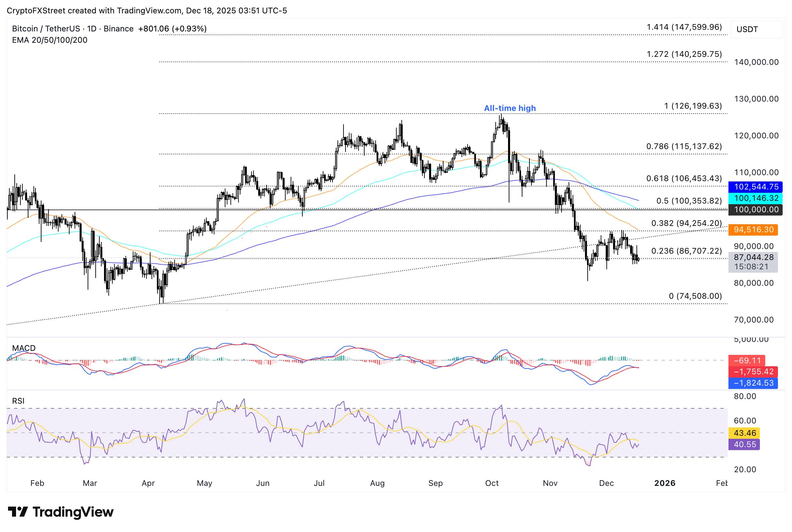Image resolution: width=792 pixels, height=532 pixels.
Task: Click the RSI indicator label
Action: (18, 401)
